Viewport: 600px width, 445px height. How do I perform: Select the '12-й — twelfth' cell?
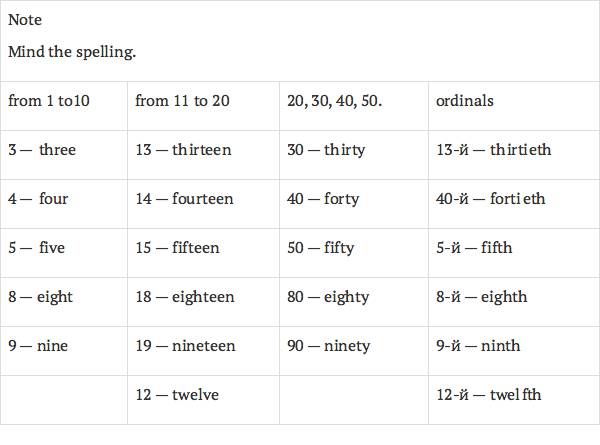489,395
